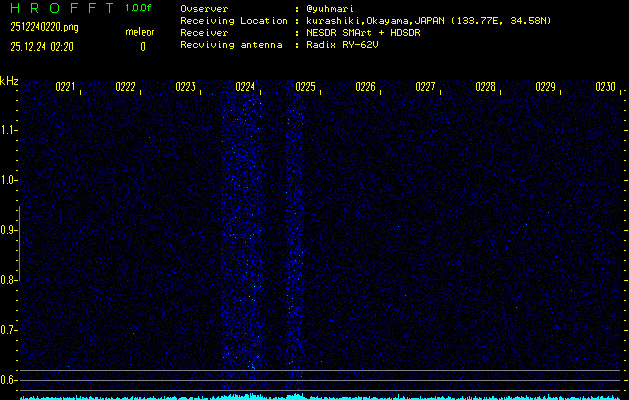
Task: Click the observer name @yuhmari
Action: 330,9
